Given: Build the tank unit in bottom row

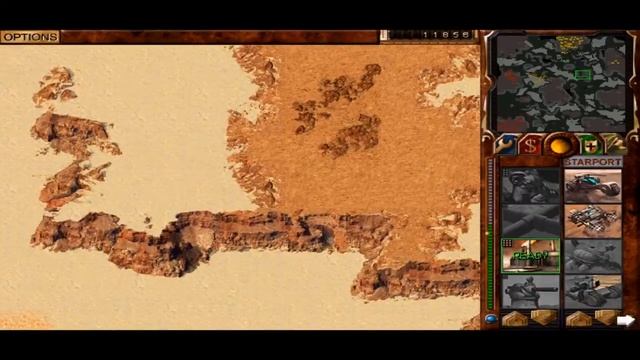Looking at the screenshot, I should pyautogui.click(x=593, y=291).
